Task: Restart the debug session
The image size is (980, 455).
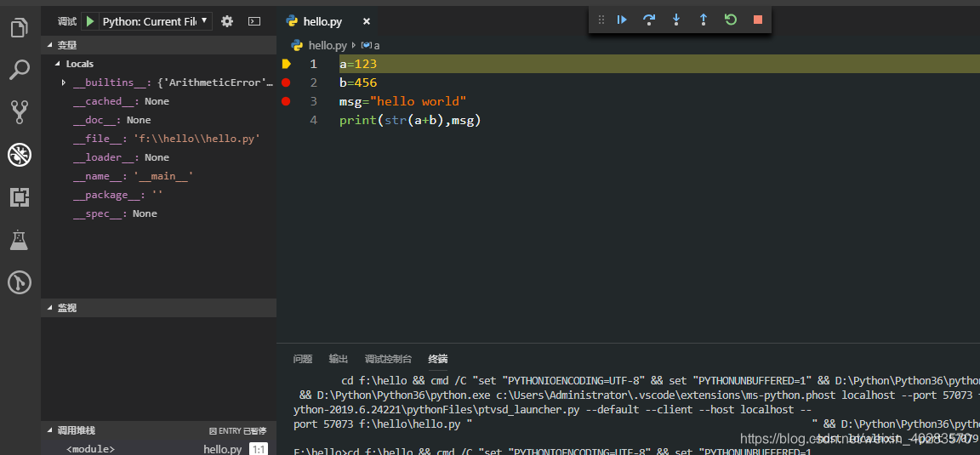Action: (731, 20)
